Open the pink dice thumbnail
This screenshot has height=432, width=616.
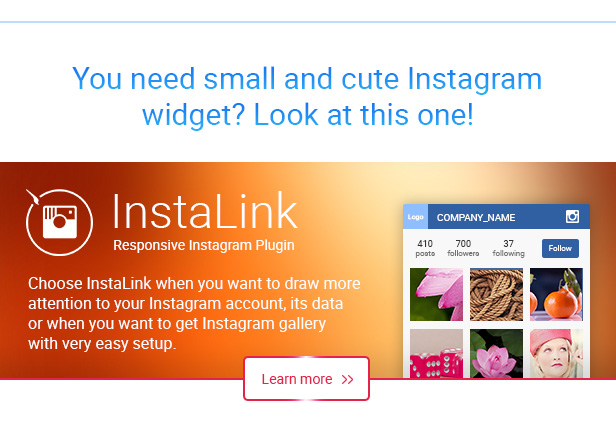436,353
